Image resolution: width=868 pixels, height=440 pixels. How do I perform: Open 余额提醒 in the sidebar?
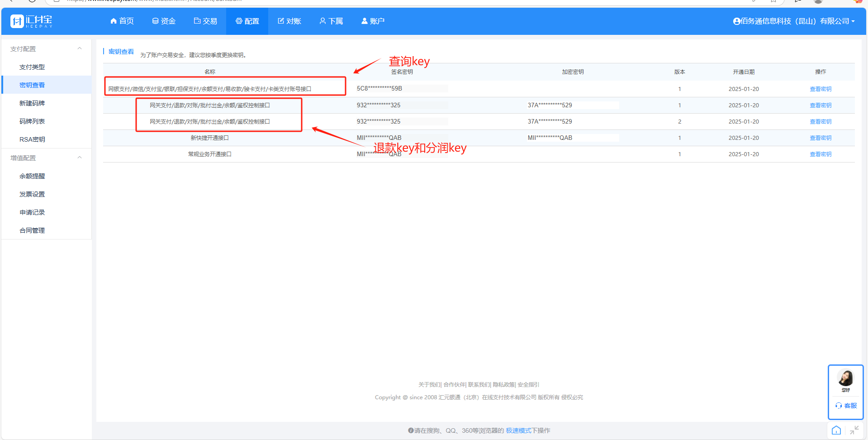[x=32, y=176]
